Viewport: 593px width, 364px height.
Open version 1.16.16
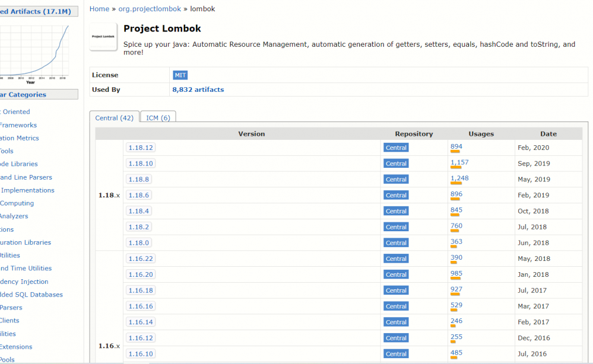(x=141, y=306)
